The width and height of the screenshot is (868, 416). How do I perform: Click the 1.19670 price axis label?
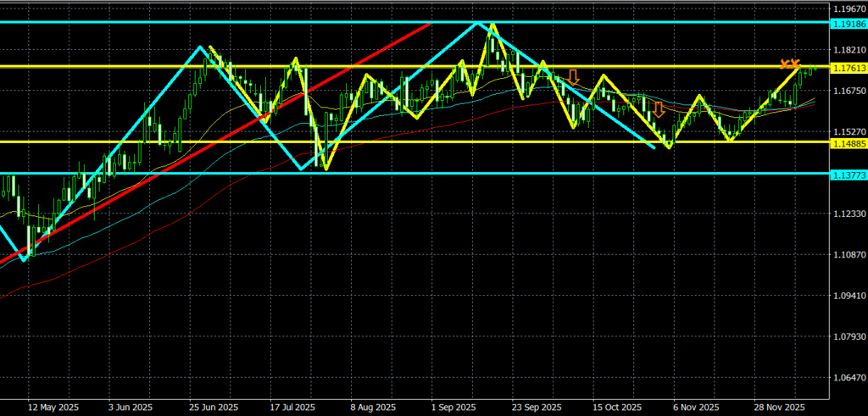click(x=848, y=8)
